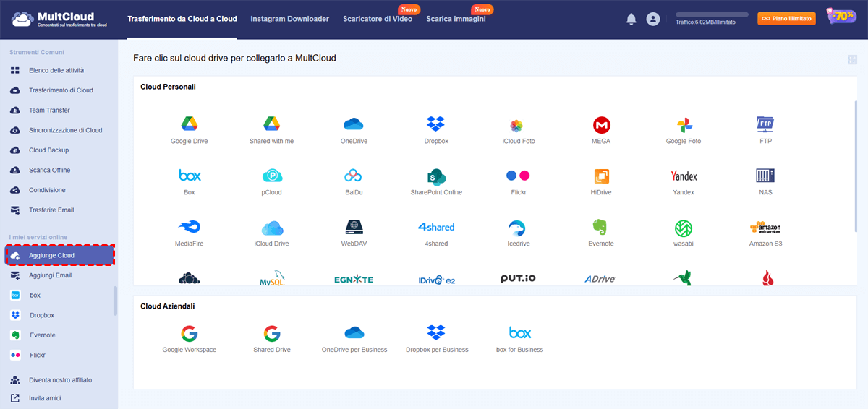This screenshot has height=409, width=868.
Task: Add PUT.IO service
Action: [519, 278]
